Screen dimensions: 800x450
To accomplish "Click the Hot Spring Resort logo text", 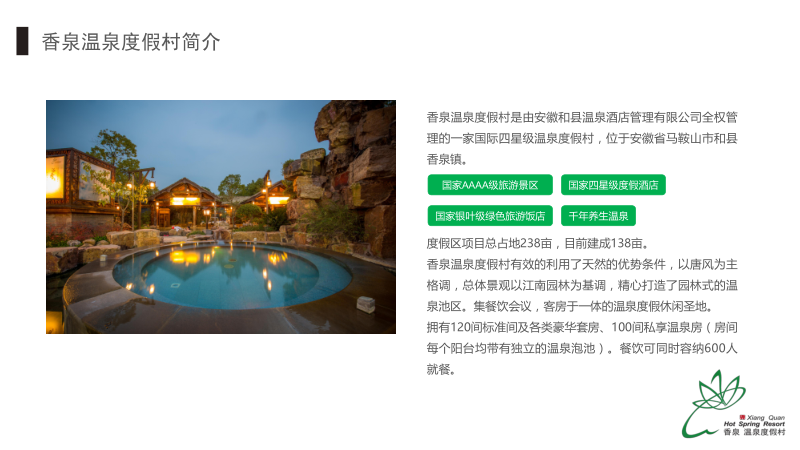I will [x=754, y=424].
